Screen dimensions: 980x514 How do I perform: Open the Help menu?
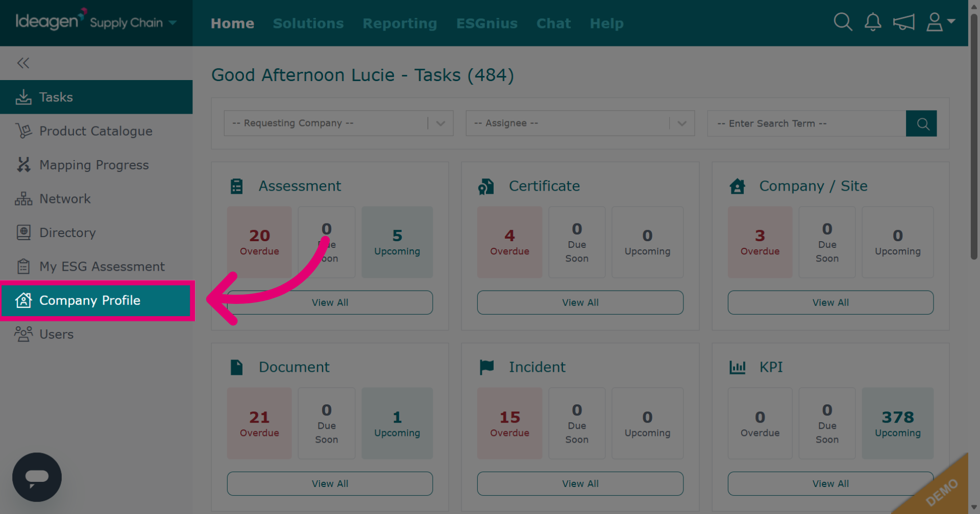(x=606, y=23)
